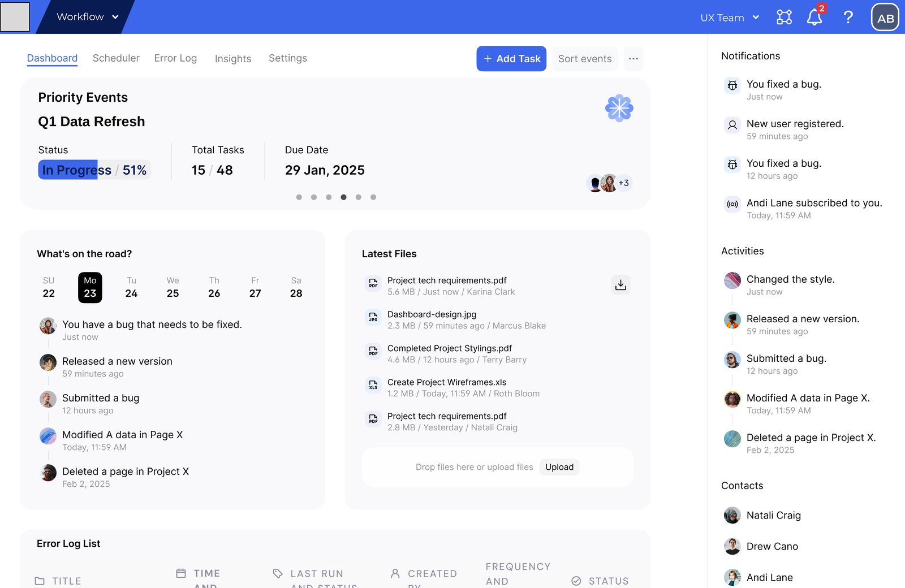Viewport: 905px width, 588px height.
Task: Open the Error Log tab
Action: 175,58
